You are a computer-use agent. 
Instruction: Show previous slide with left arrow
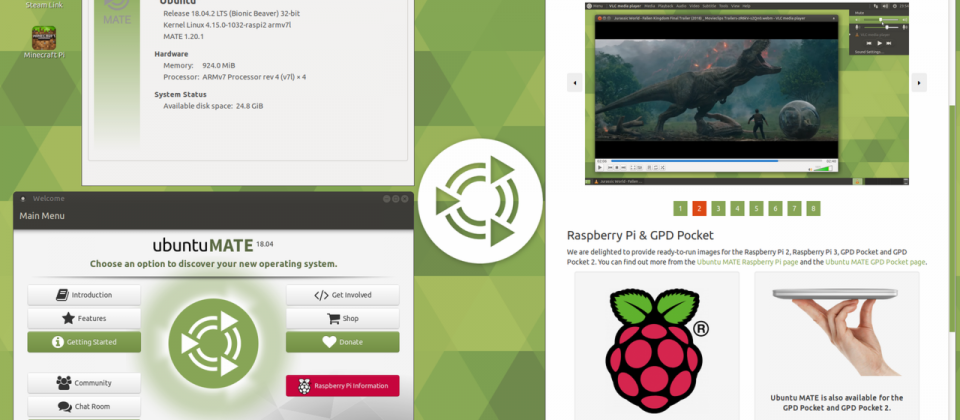click(x=574, y=83)
